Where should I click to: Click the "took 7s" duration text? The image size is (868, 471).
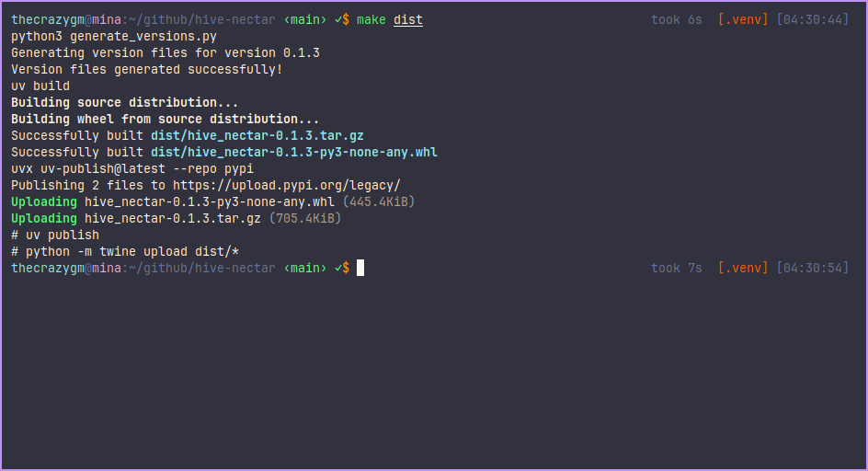tap(677, 268)
